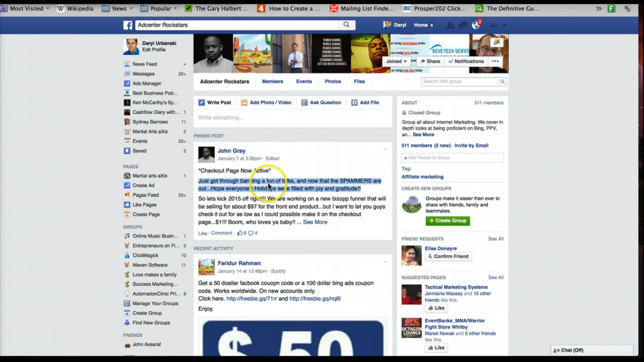Comment on the John Gray post
This screenshot has width=644, height=362.
[222, 233]
